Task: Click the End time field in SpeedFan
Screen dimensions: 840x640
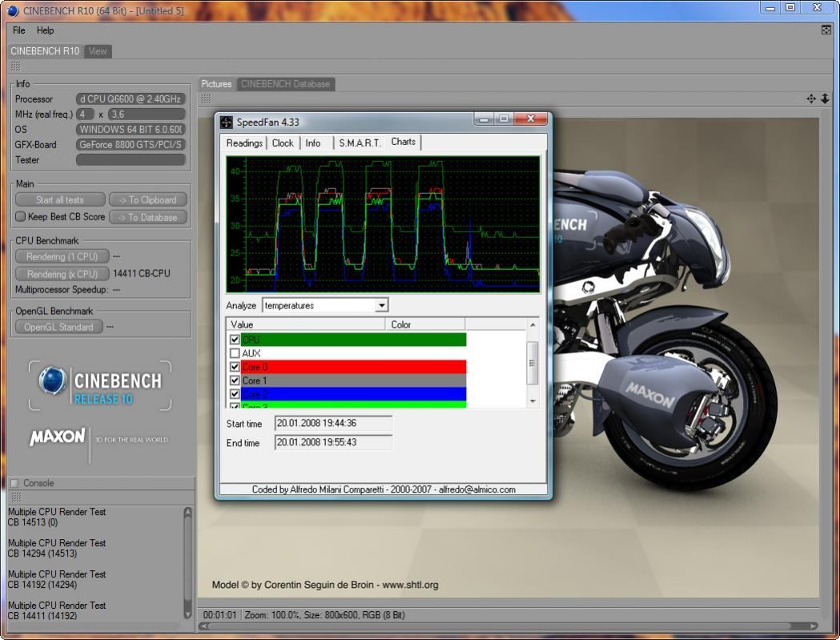Action: coord(333,442)
